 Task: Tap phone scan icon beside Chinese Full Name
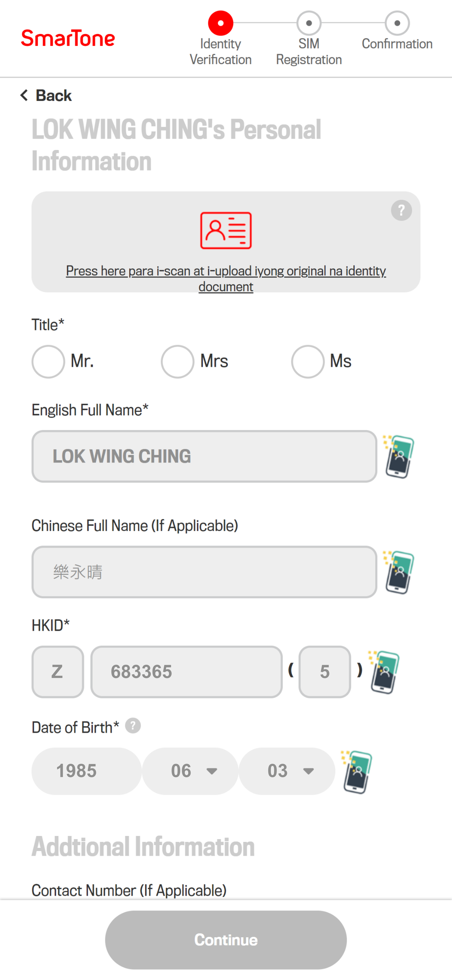click(398, 572)
